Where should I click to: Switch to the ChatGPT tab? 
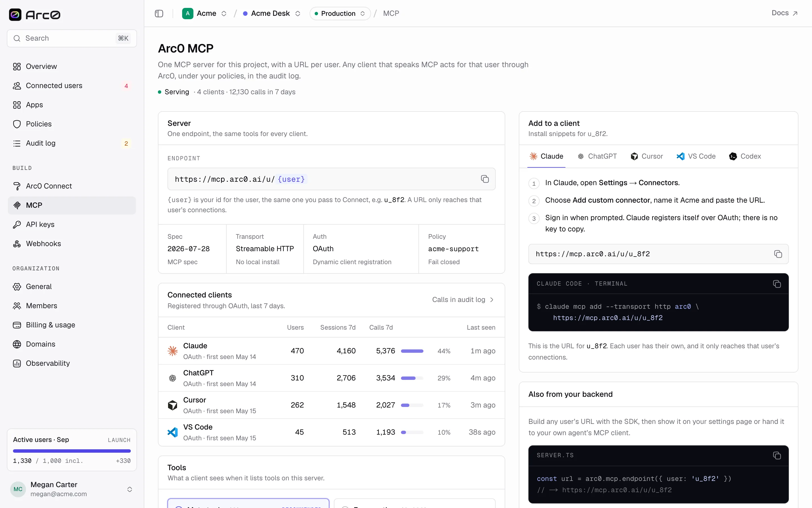[x=598, y=157]
